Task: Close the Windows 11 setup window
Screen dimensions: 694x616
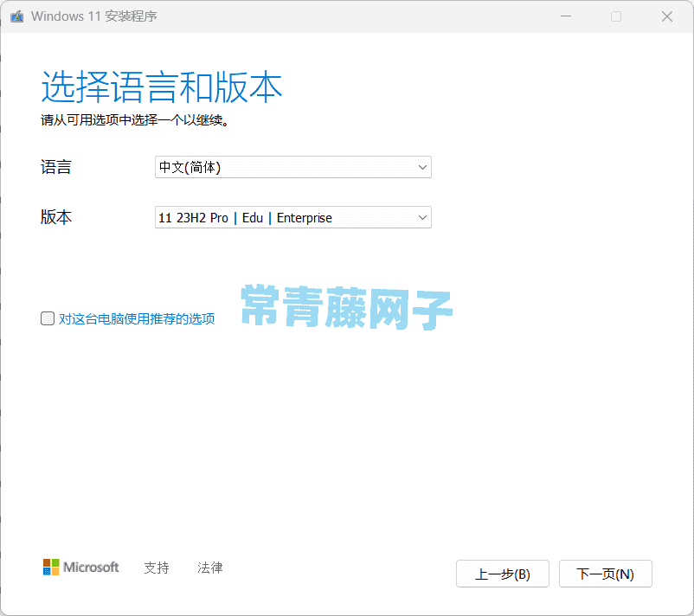Action: tap(667, 16)
